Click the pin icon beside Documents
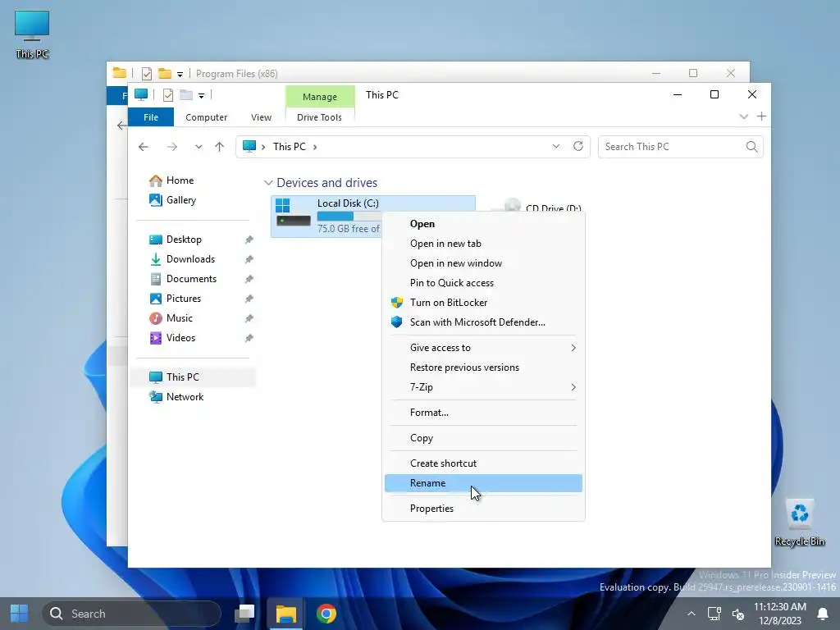The height and width of the screenshot is (630, 840). pos(249,279)
